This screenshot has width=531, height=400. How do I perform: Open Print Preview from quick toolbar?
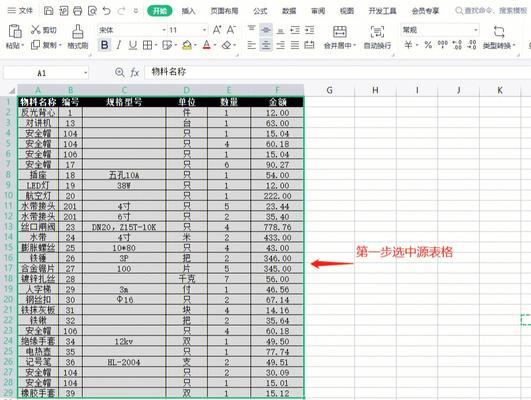[92, 11]
